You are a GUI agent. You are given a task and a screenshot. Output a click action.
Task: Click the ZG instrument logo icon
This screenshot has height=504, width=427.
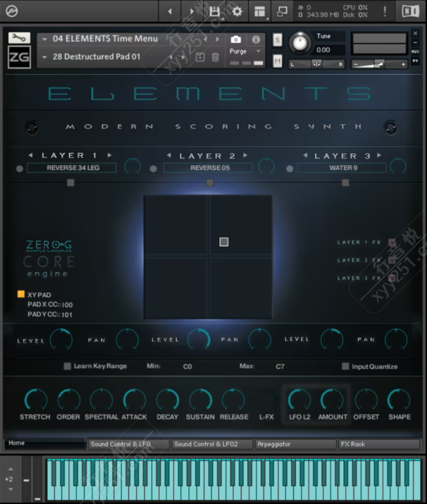coord(20,57)
